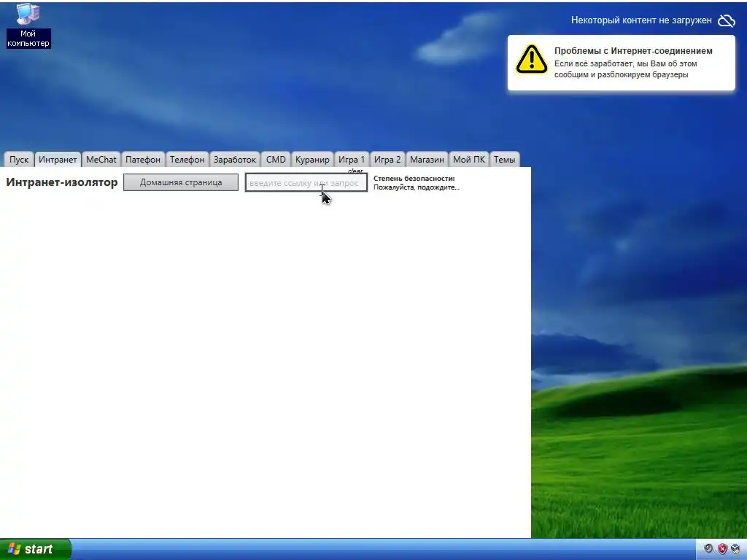Viewport: 747px width, 560px height.
Task: Click the Пожалуйста, подождите status text
Action: 417,187
